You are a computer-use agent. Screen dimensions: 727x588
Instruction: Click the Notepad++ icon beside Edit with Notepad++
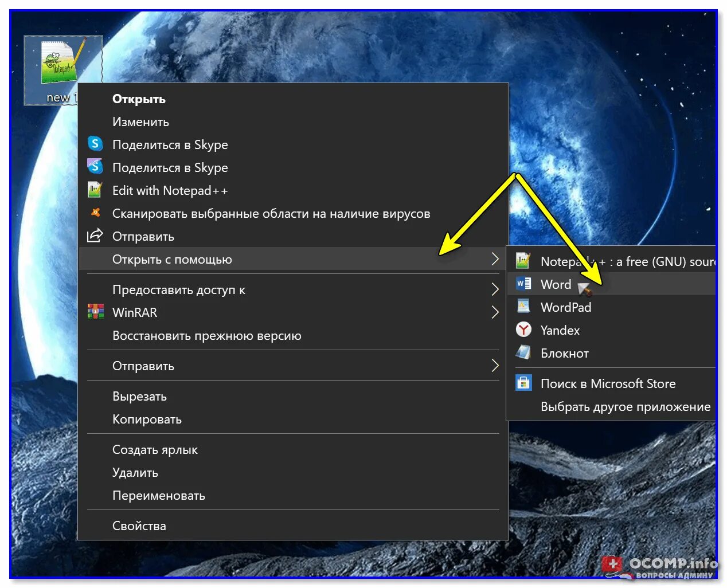pyautogui.click(x=95, y=190)
